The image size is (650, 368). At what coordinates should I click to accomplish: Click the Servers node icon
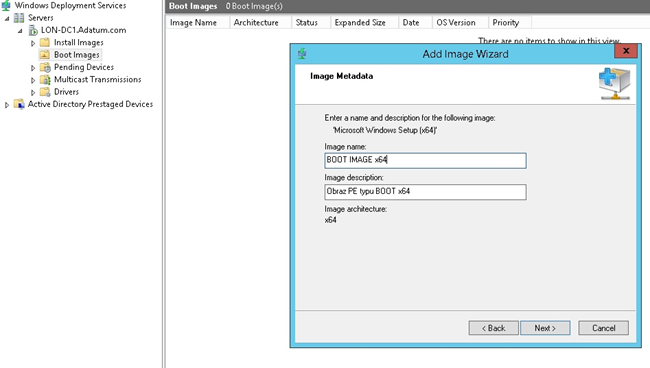click(19, 18)
